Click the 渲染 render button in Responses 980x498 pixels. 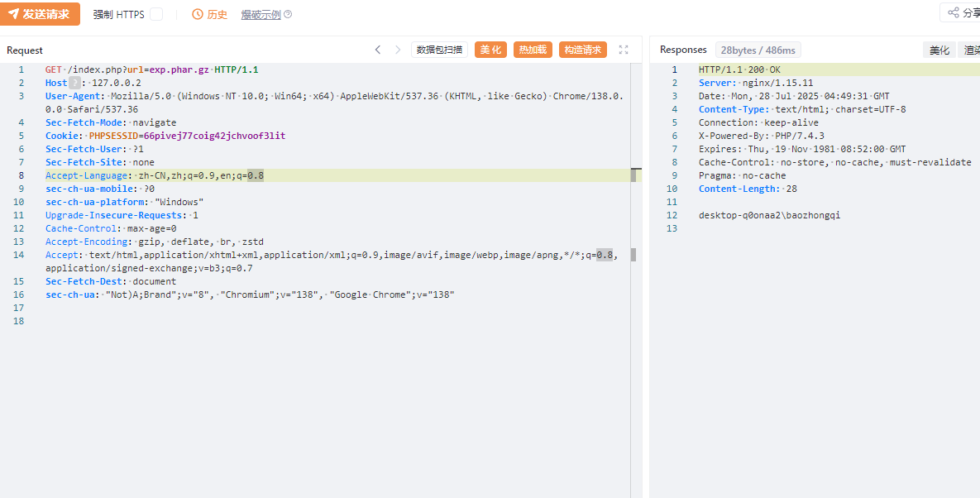click(x=971, y=50)
